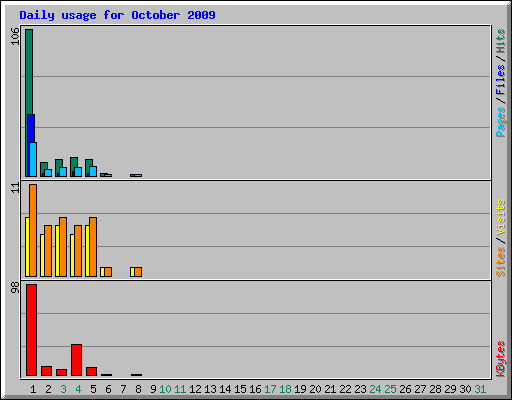Click day '25' on the x-axis
Viewport: 512px width, 400px height.
(x=390, y=389)
